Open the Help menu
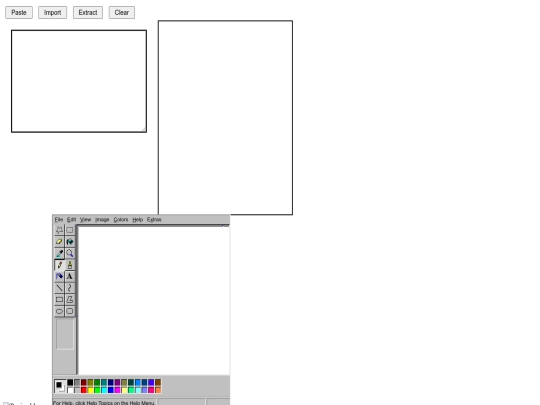The width and height of the screenshot is (540, 405). (x=137, y=219)
